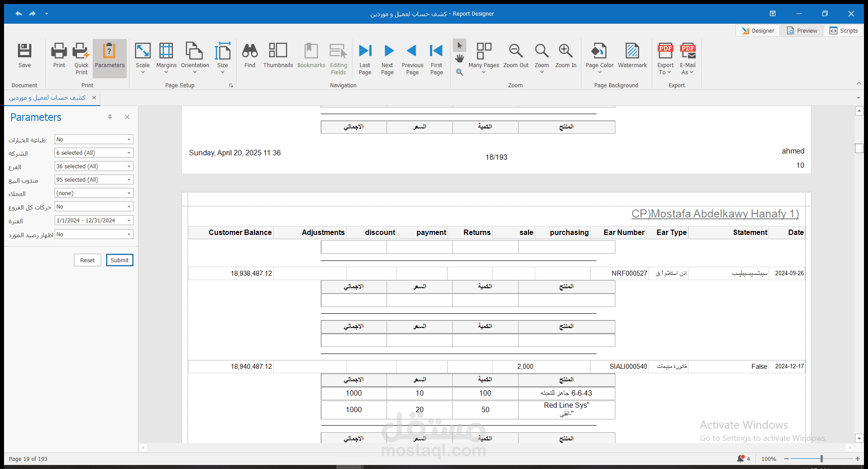Go to the Last Page
This screenshot has height=469, width=868.
(365, 59)
